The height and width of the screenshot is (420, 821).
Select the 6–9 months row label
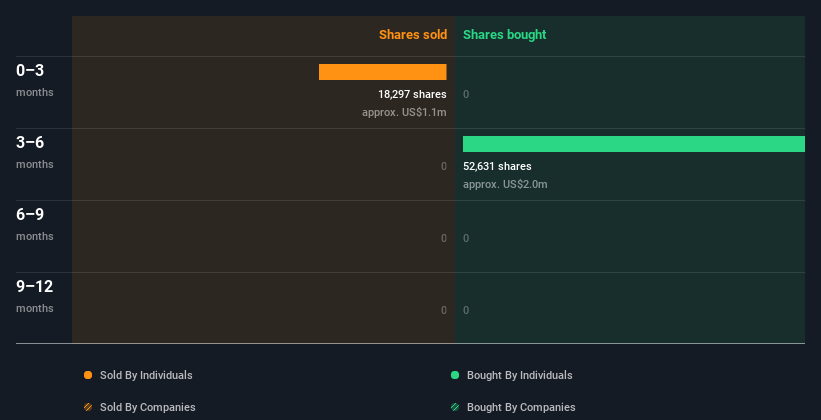(34, 223)
